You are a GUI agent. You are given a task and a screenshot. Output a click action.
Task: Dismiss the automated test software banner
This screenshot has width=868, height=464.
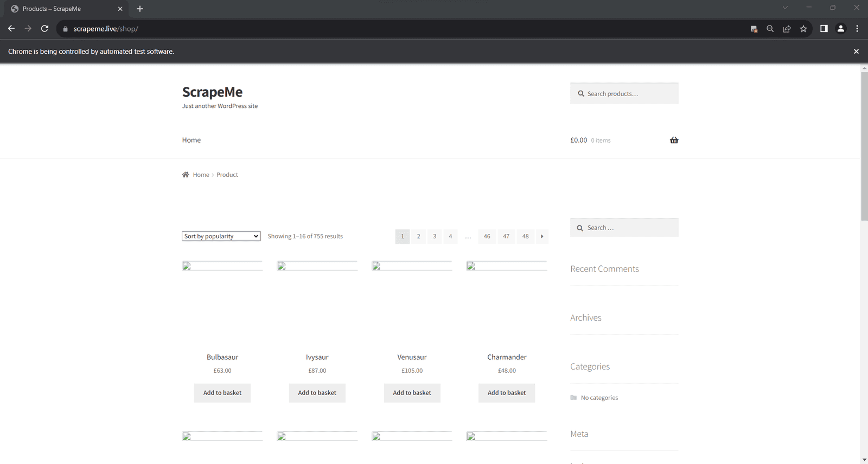(x=856, y=52)
